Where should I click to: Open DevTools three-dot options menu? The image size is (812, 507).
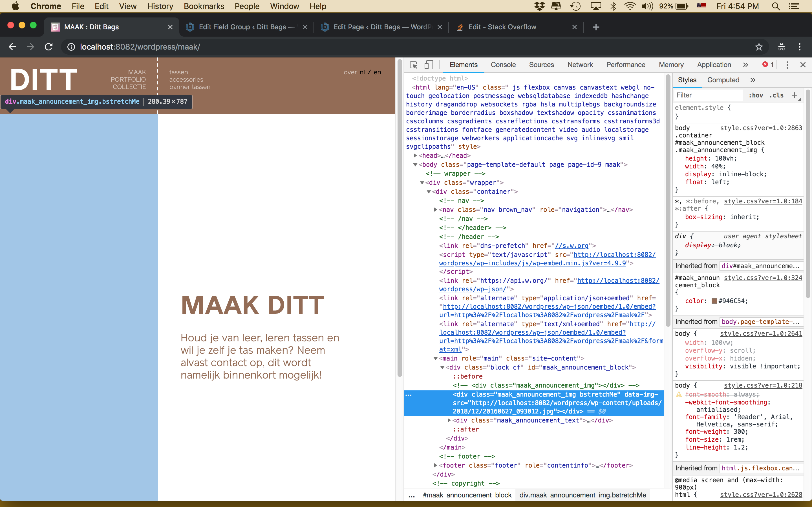click(787, 65)
